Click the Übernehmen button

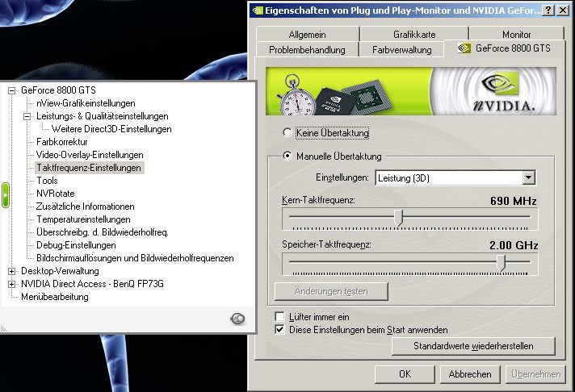coord(535,374)
